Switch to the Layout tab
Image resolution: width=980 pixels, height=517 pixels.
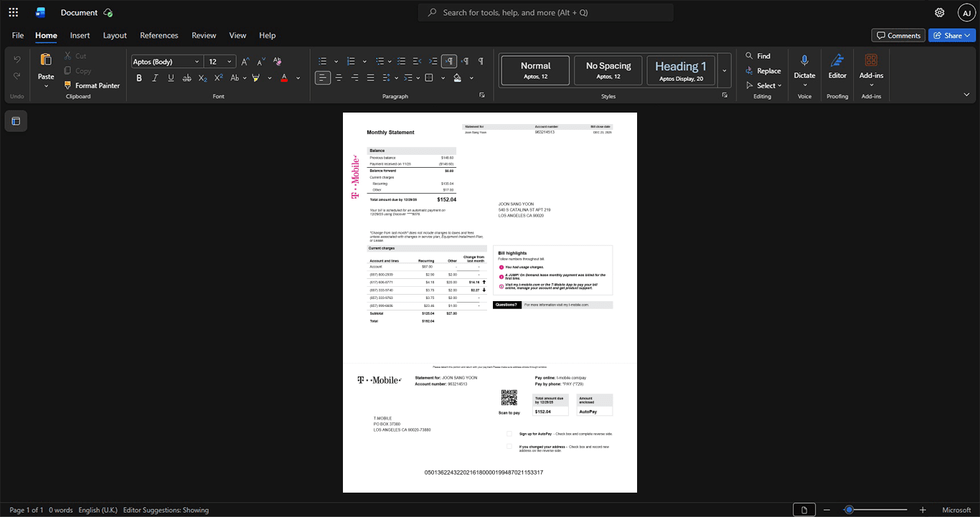click(x=115, y=35)
